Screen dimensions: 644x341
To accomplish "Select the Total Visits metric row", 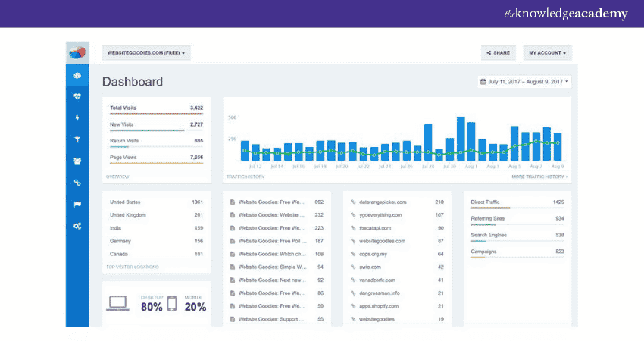I will (156, 108).
